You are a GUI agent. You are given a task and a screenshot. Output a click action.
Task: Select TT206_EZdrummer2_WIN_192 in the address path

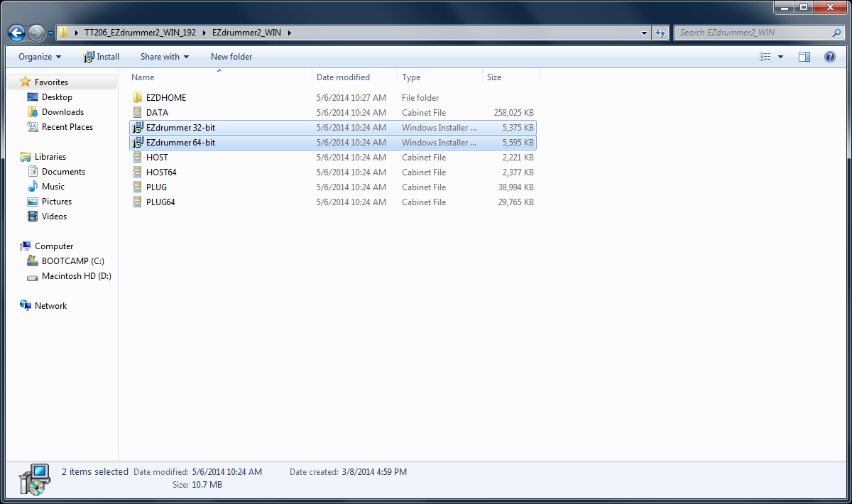click(140, 33)
